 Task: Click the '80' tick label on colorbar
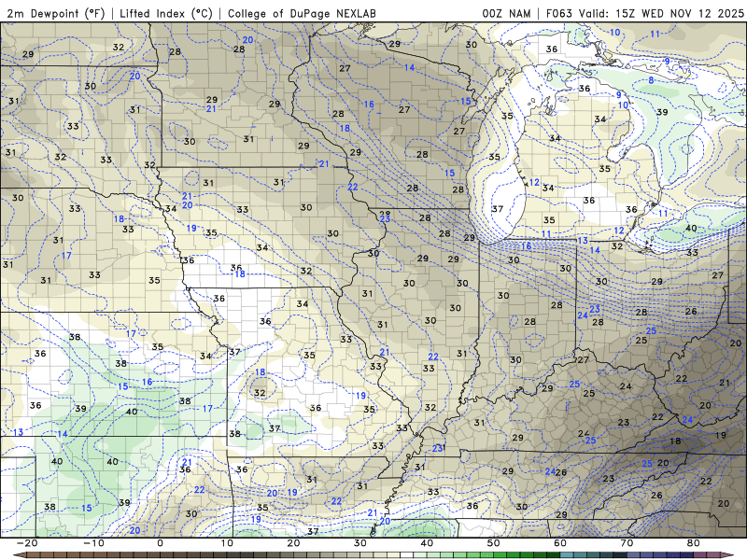click(x=694, y=543)
